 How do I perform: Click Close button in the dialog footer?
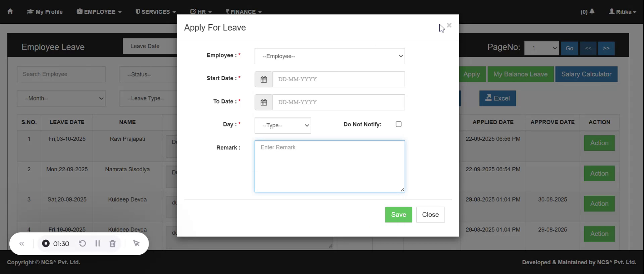tap(430, 215)
